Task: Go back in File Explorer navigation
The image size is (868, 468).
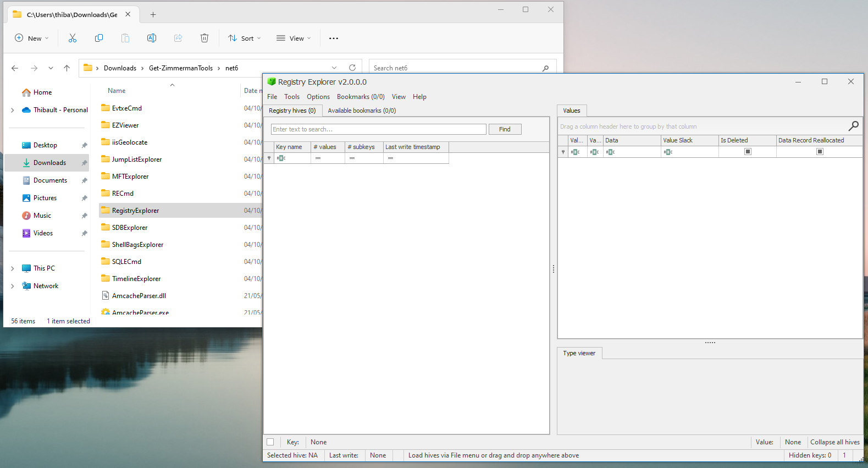Action: [15, 68]
